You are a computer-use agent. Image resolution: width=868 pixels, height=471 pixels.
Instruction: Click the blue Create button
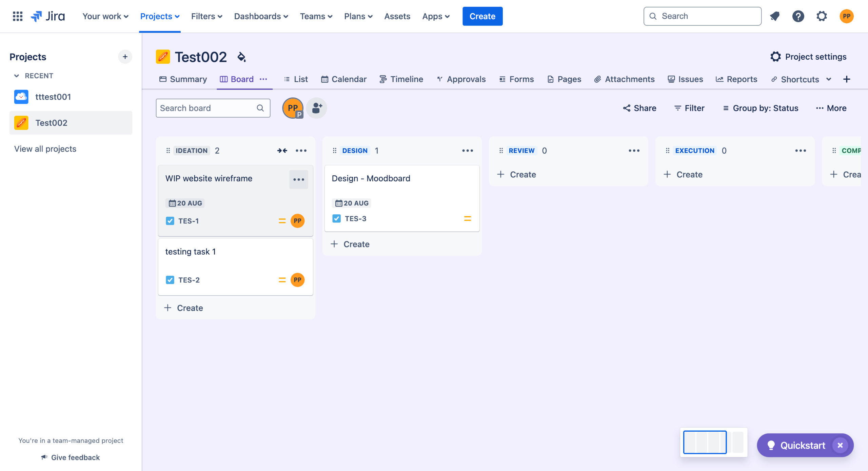point(482,16)
